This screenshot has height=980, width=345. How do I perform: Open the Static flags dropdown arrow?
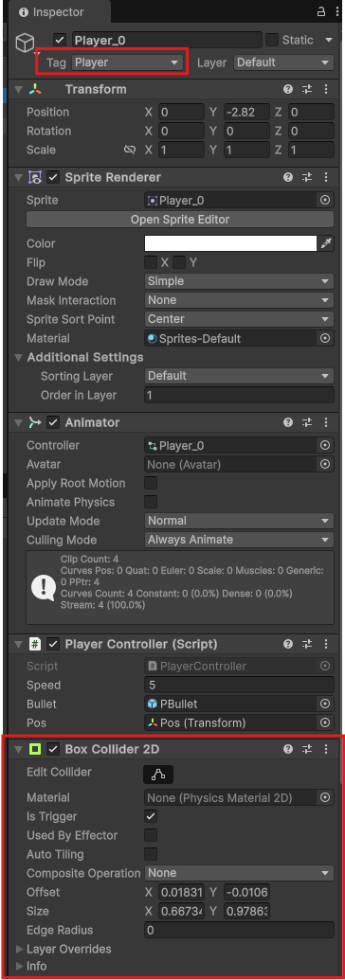click(329, 40)
